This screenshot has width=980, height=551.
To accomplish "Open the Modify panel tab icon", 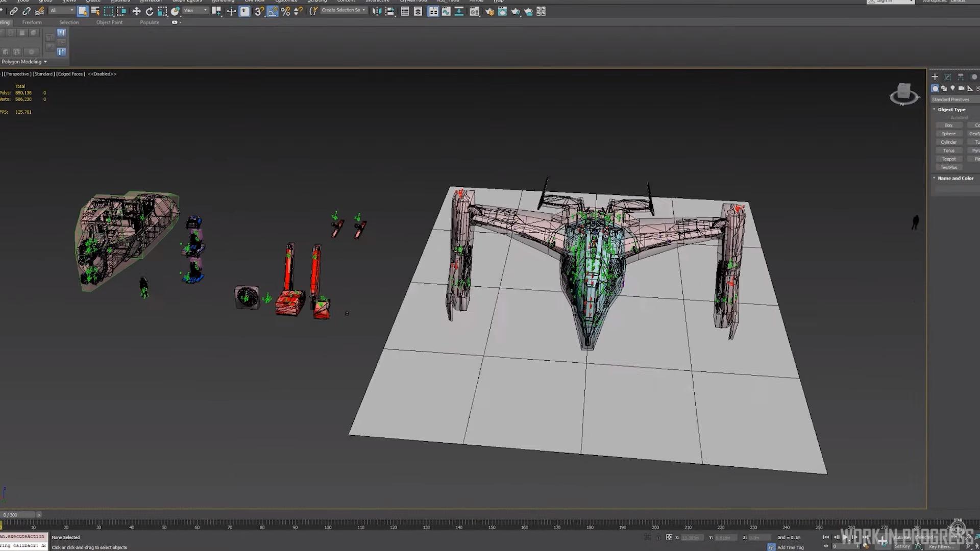I will click(948, 77).
